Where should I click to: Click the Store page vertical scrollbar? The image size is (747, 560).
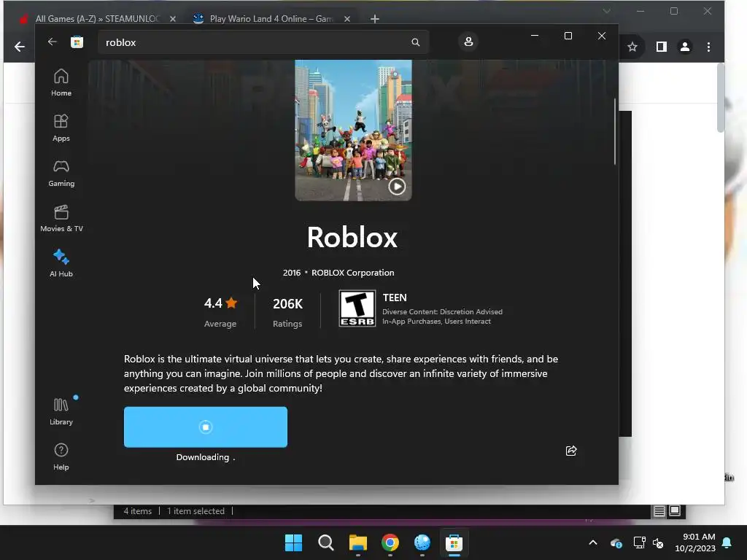[x=614, y=132]
